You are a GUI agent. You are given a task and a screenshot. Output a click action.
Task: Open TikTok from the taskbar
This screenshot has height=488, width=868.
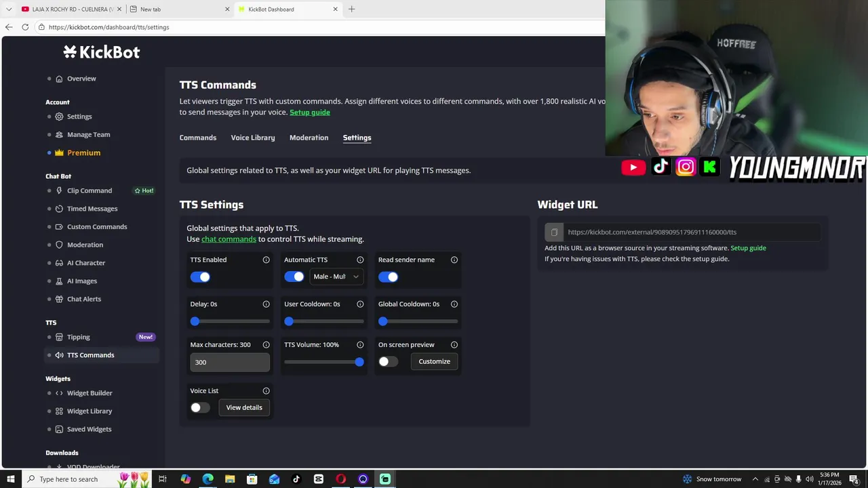click(x=296, y=479)
